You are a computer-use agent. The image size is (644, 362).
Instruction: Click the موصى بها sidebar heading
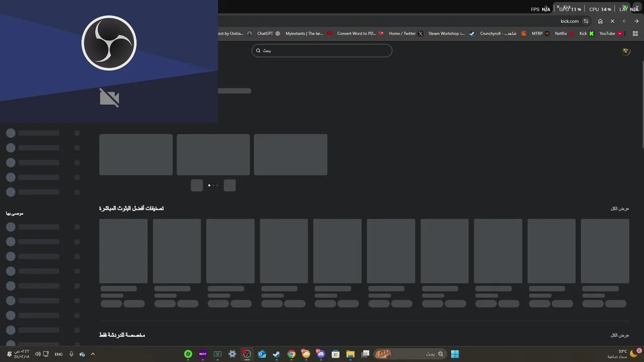coord(15,213)
